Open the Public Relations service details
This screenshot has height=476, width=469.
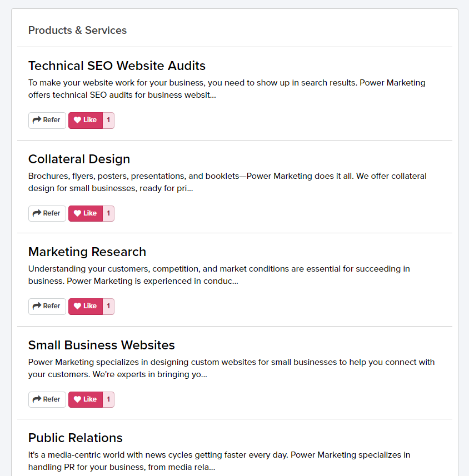click(75, 438)
